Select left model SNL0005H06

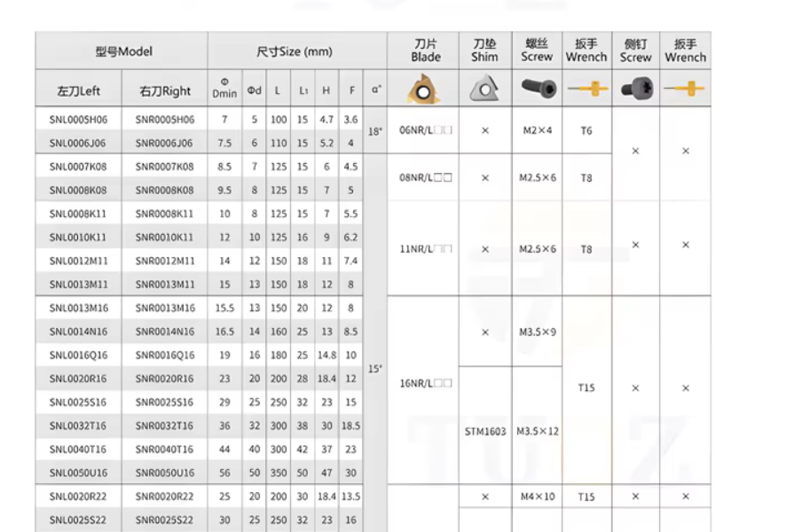[79, 119]
